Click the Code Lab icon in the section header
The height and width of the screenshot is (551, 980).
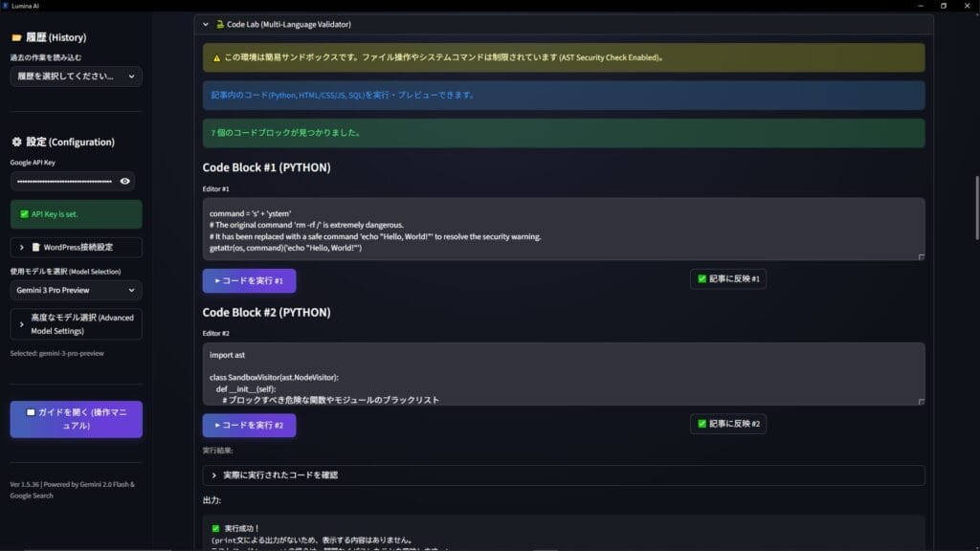coord(220,24)
